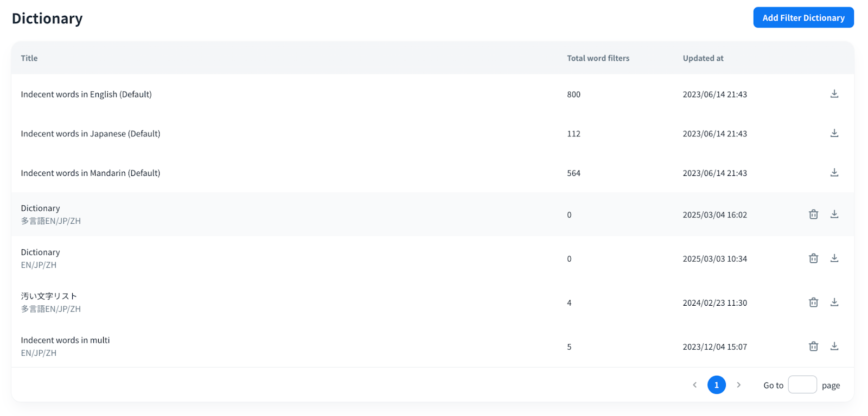This screenshot has width=868, height=416.
Task: Download the Dictionary updated 2025/03/04 16:02
Action: point(834,215)
